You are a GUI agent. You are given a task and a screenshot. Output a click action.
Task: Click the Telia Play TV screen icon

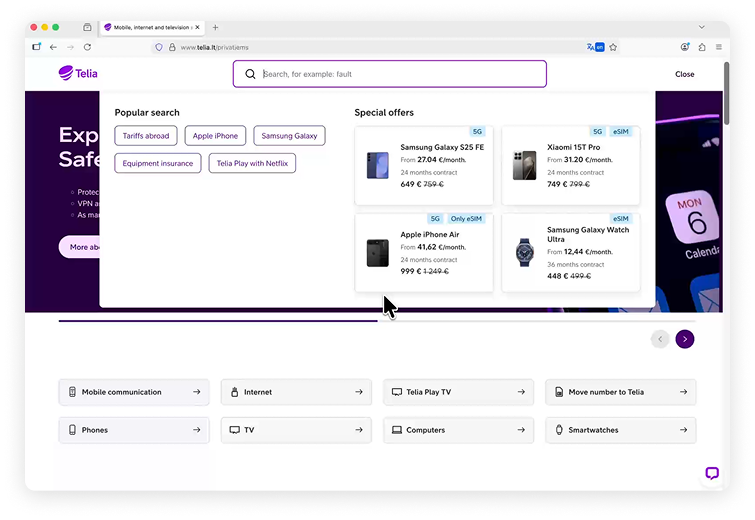click(x=397, y=392)
